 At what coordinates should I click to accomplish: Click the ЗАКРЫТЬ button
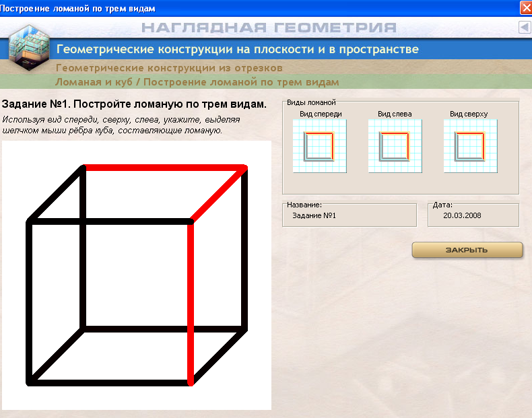point(467,250)
